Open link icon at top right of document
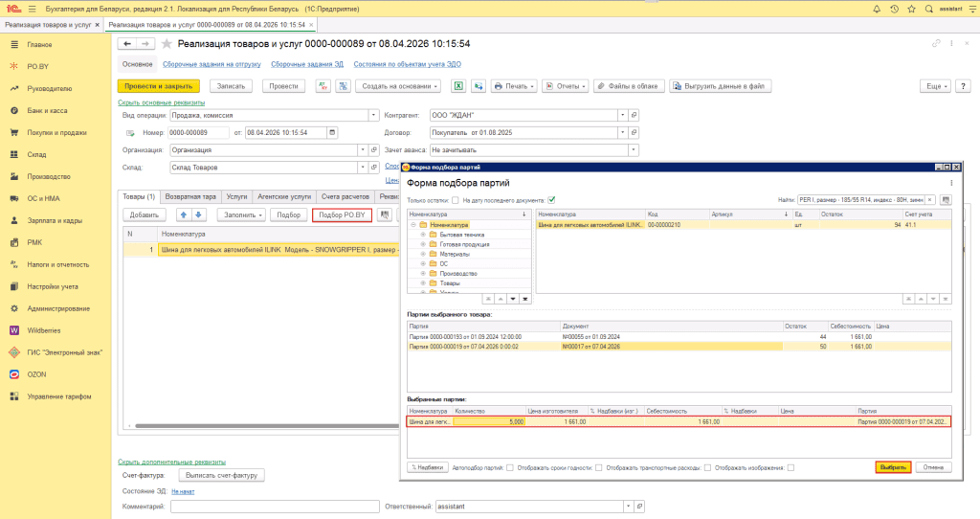980x519 pixels. [936, 44]
